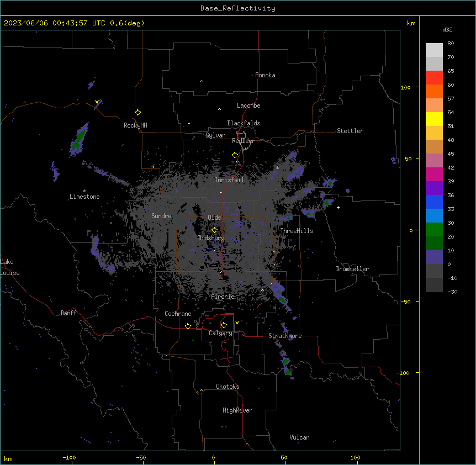Click the Olds town label

(214, 218)
